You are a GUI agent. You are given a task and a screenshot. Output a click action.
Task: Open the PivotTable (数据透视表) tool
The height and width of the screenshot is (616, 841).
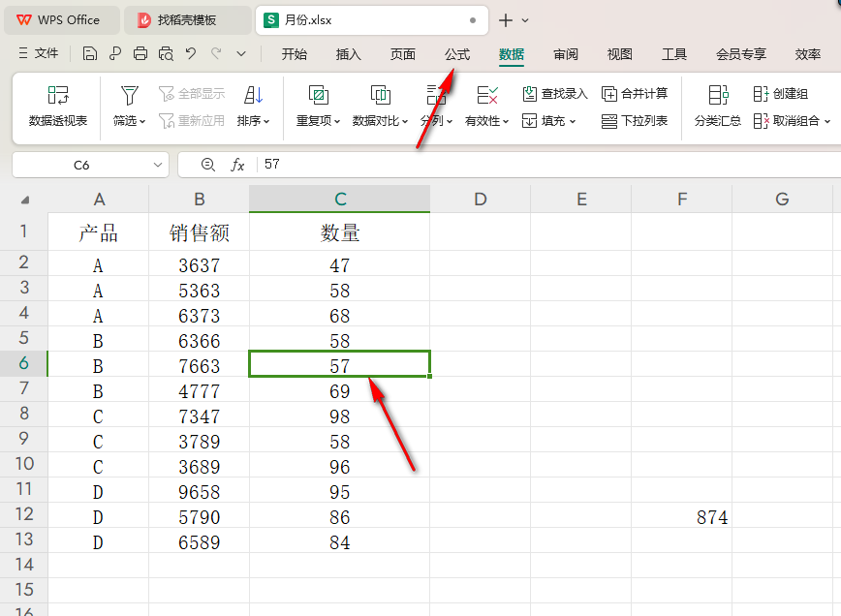(58, 107)
